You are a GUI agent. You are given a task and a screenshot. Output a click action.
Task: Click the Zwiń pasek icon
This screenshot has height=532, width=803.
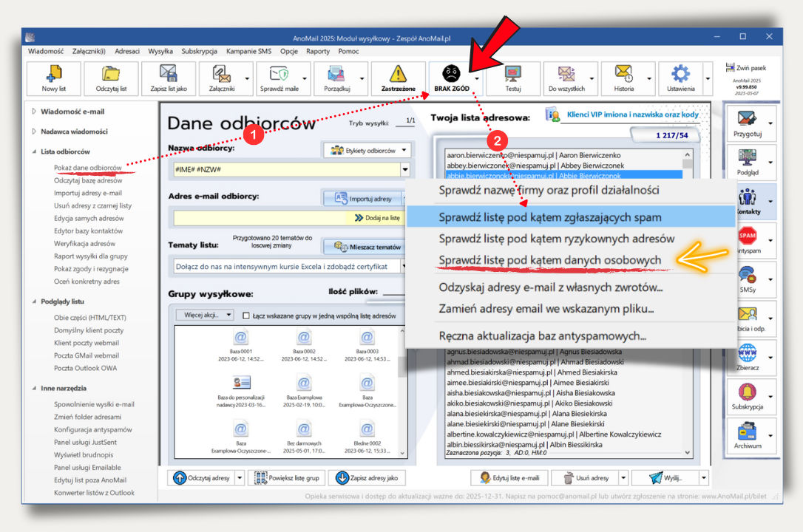click(x=731, y=67)
